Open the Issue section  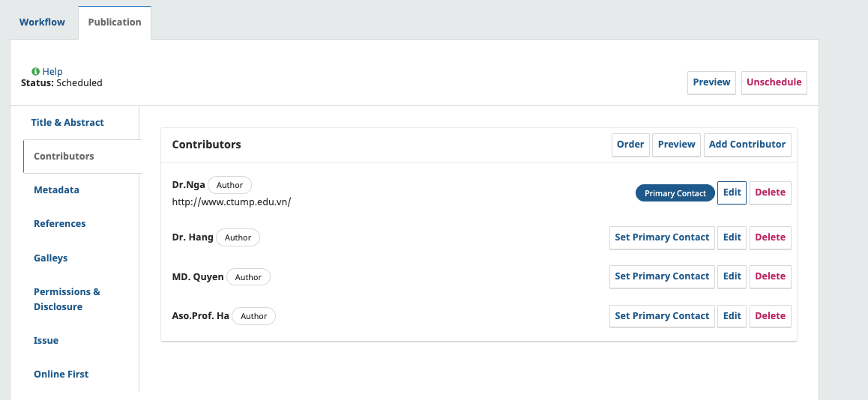(46, 341)
